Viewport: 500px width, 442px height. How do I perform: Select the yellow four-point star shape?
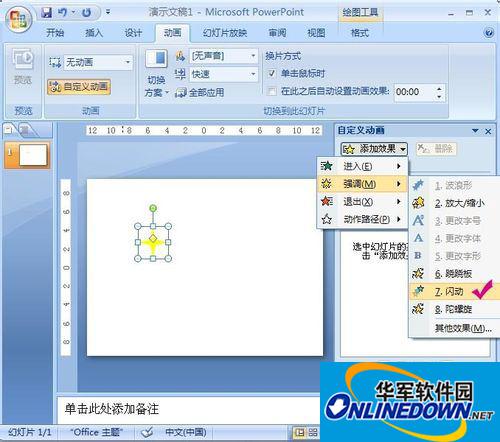pyautogui.click(x=153, y=242)
